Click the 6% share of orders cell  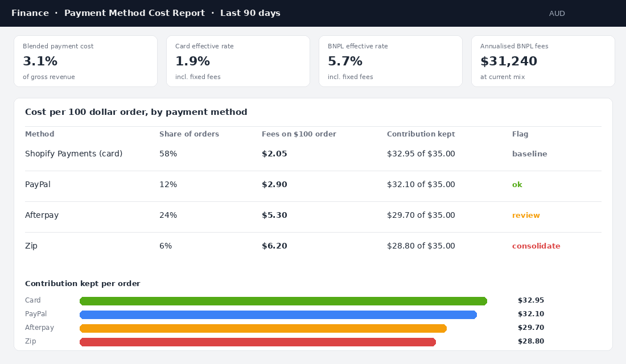(x=166, y=246)
